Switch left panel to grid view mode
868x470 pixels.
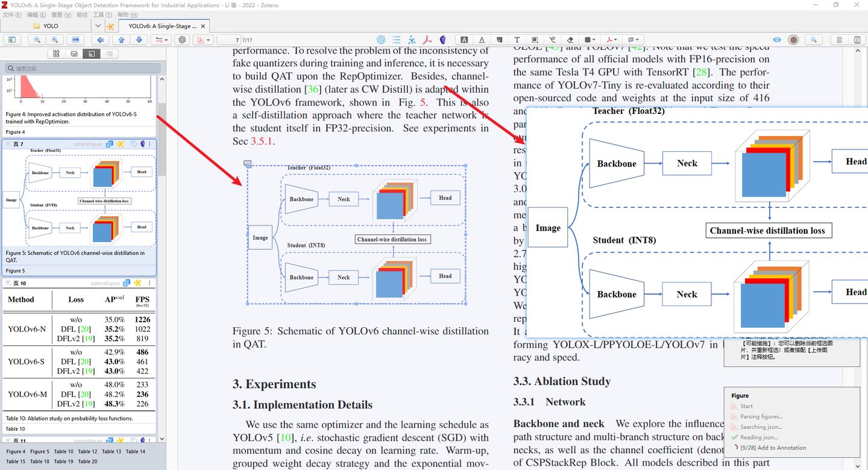(x=55, y=53)
